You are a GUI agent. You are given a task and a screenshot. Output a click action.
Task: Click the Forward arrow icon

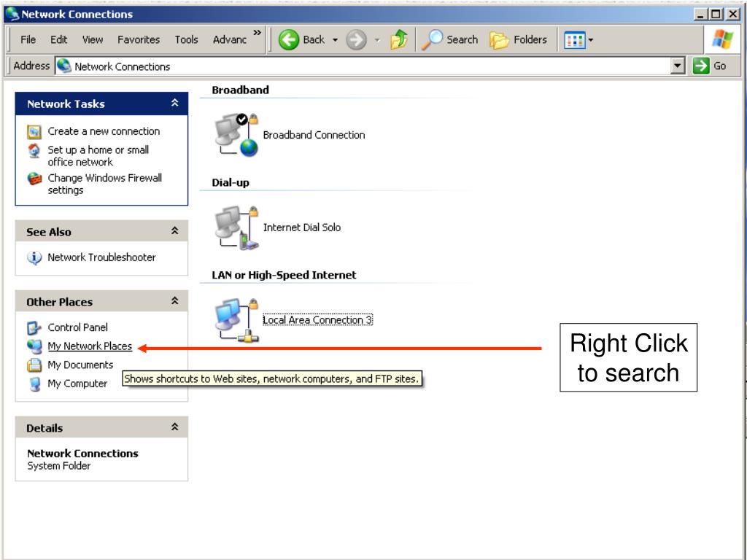tap(356, 39)
